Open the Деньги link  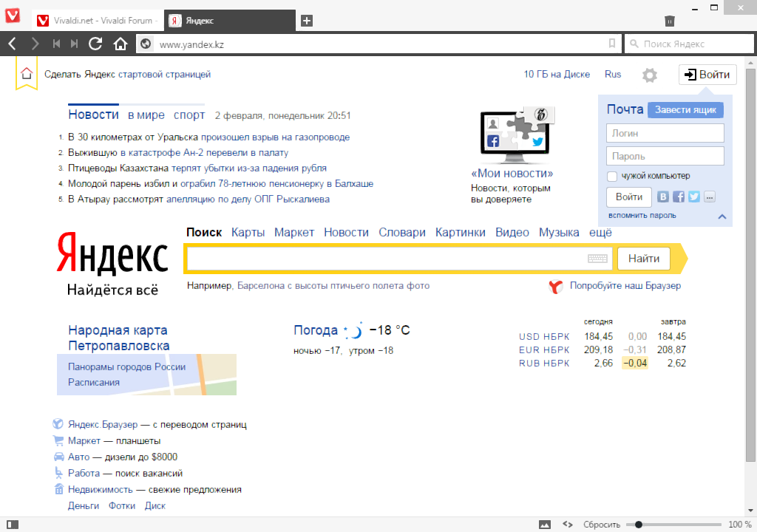(x=84, y=506)
